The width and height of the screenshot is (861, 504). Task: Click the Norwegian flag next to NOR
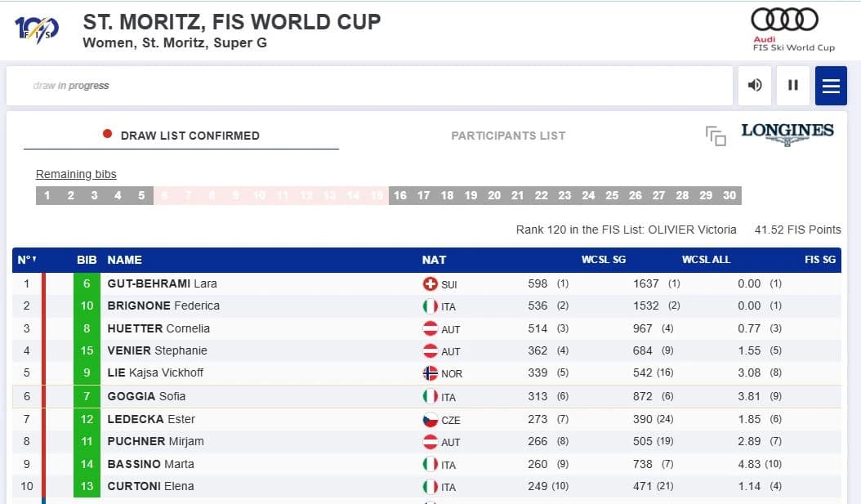coord(430,373)
